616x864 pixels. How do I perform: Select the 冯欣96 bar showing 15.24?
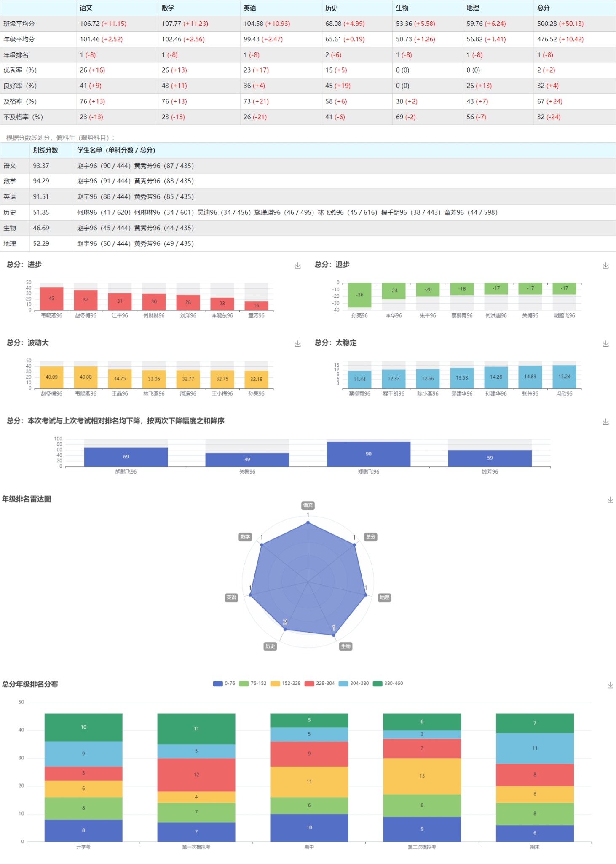point(564,377)
